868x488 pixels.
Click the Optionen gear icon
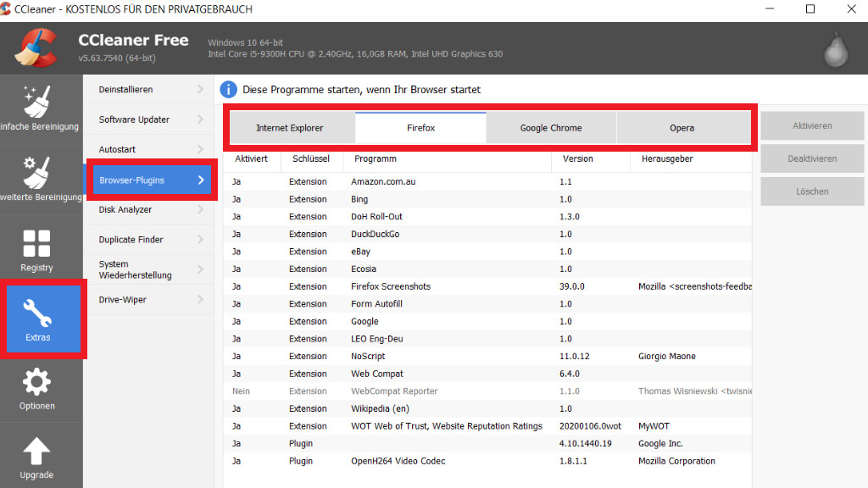pyautogui.click(x=36, y=383)
